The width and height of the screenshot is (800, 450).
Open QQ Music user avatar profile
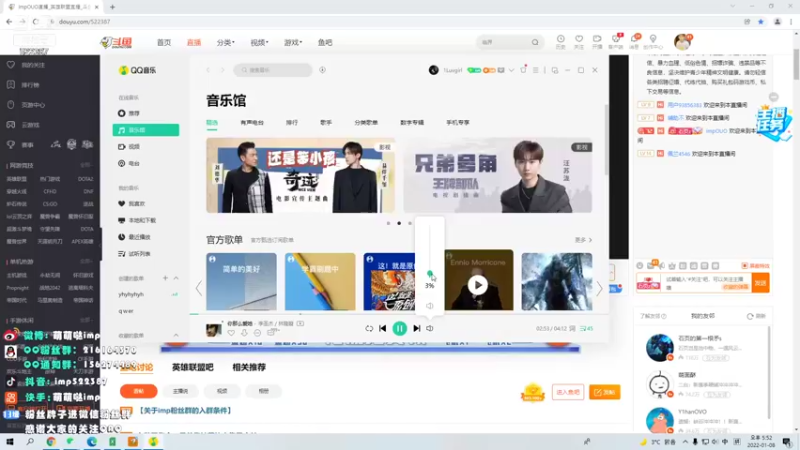[x=434, y=70]
